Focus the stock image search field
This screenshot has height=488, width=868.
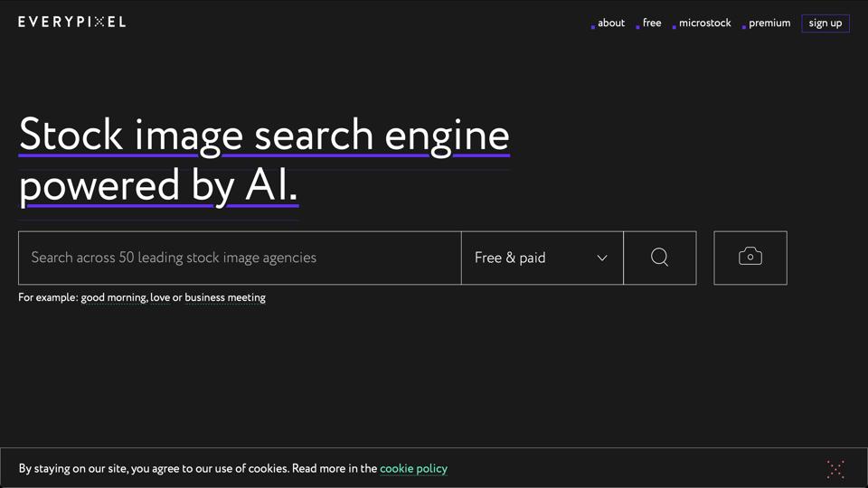(x=240, y=258)
